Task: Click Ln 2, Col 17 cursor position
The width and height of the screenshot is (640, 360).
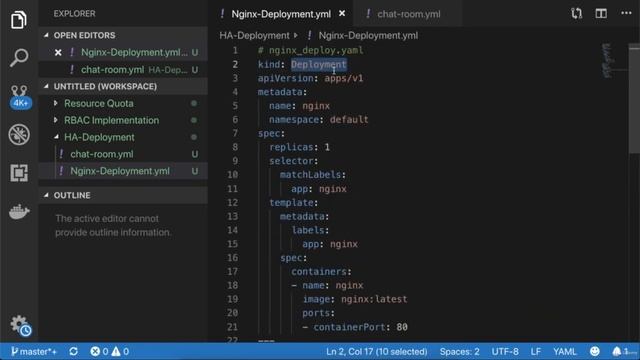Action: (376, 351)
